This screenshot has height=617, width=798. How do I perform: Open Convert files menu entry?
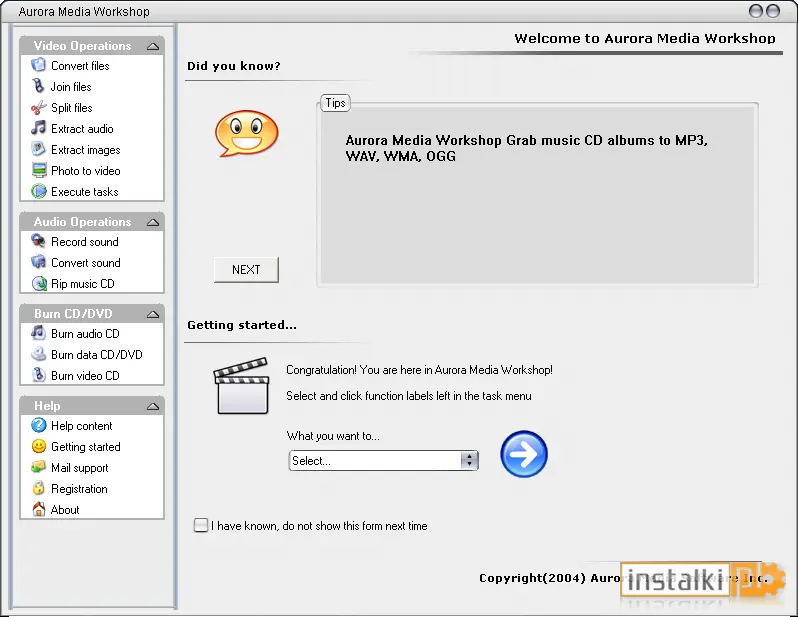coord(80,66)
